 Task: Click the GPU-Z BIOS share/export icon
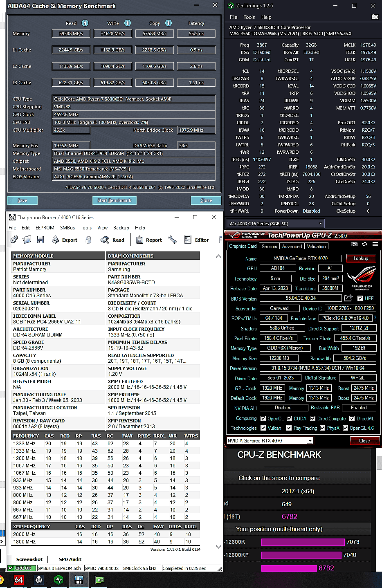[x=348, y=298]
